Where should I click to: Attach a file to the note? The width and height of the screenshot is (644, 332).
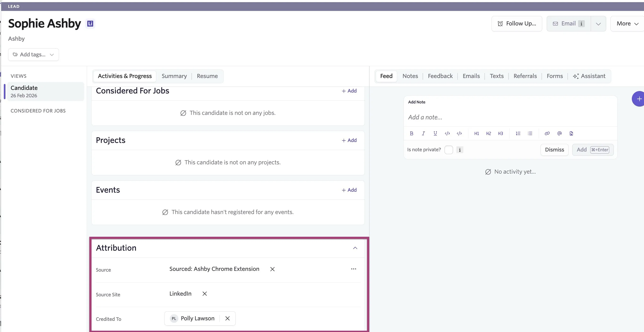tap(571, 133)
